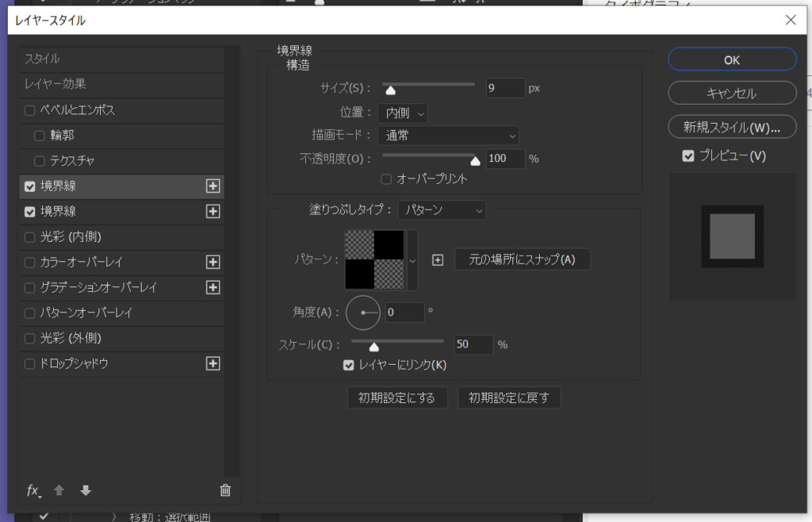Enable the ベベルとエンボス checkbox

[x=30, y=110]
